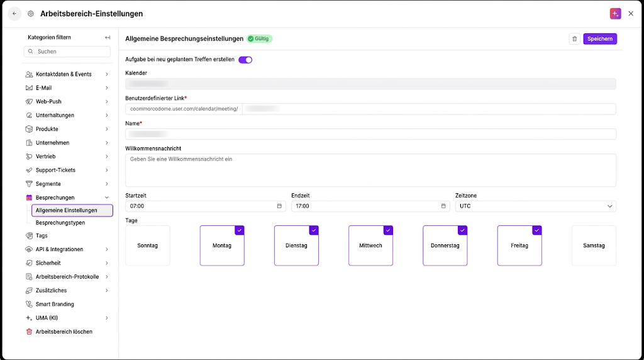The height and width of the screenshot is (360, 644).
Task: Click the Benutzerdefinierter Link input field
Action: coord(429,109)
